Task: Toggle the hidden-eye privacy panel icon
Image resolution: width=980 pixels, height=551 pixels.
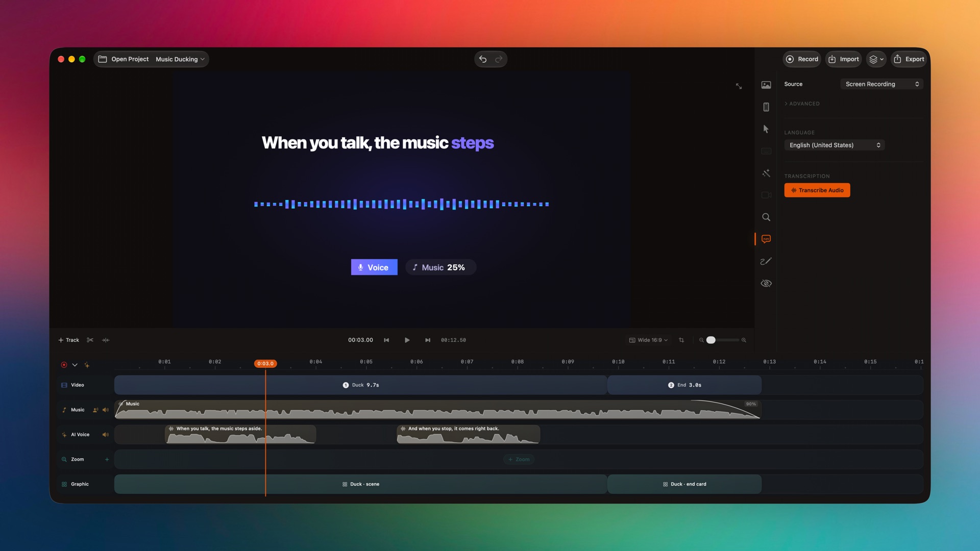Action: (x=766, y=283)
